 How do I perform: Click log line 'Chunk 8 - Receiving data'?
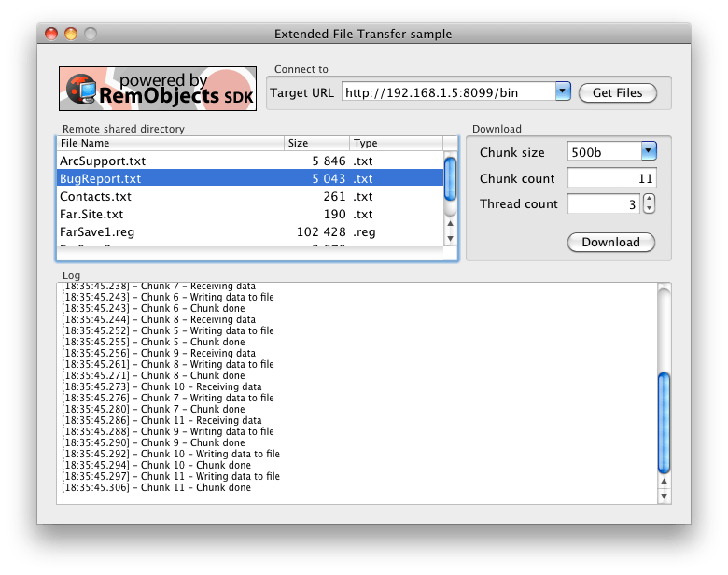click(x=159, y=319)
